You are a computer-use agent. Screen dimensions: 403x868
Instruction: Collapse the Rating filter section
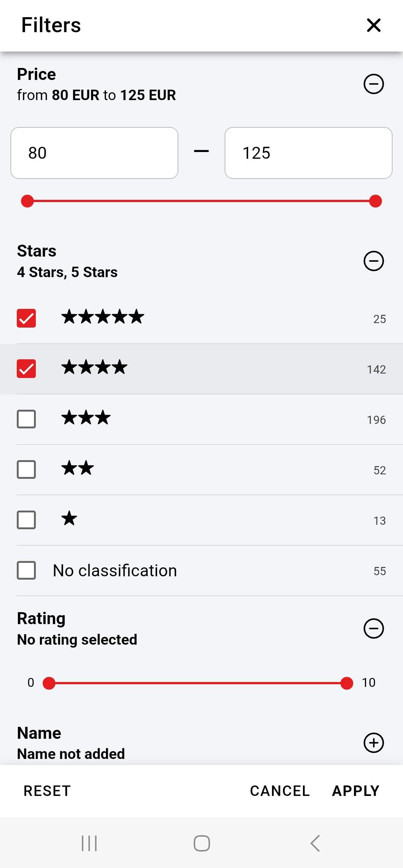(374, 629)
